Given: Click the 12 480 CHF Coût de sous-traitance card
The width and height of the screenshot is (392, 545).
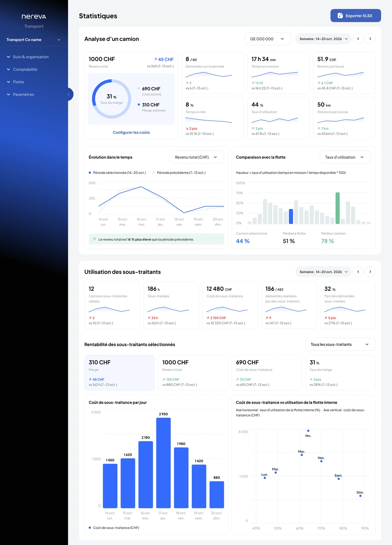Looking at the screenshot, I should [230, 305].
